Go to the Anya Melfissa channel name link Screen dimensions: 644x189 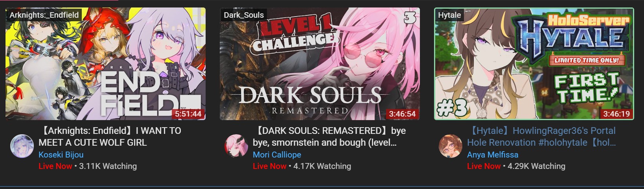(493, 155)
